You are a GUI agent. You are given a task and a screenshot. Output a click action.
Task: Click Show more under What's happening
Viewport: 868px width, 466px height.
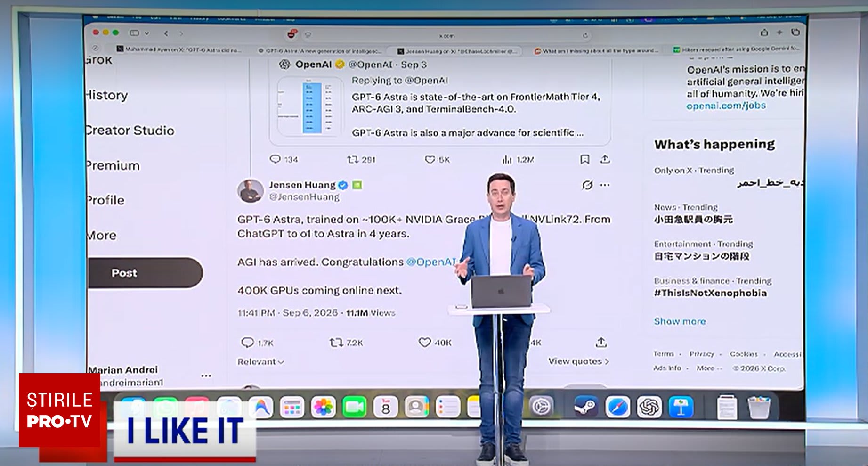pyautogui.click(x=680, y=321)
